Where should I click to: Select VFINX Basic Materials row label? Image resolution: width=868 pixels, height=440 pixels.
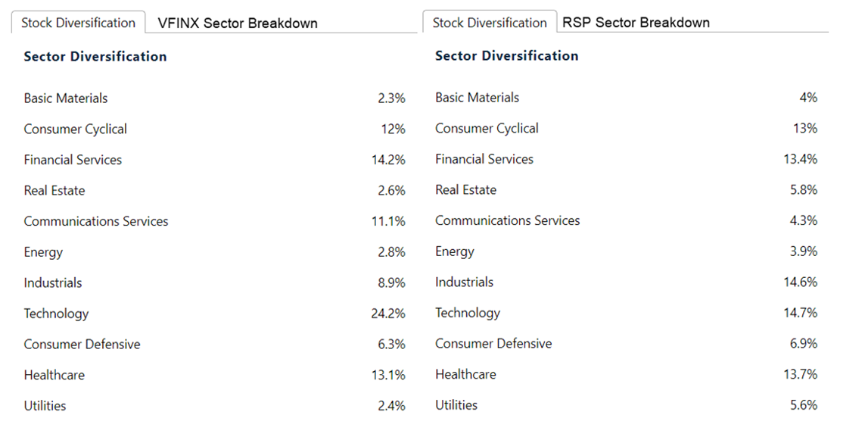click(x=66, y=98)
